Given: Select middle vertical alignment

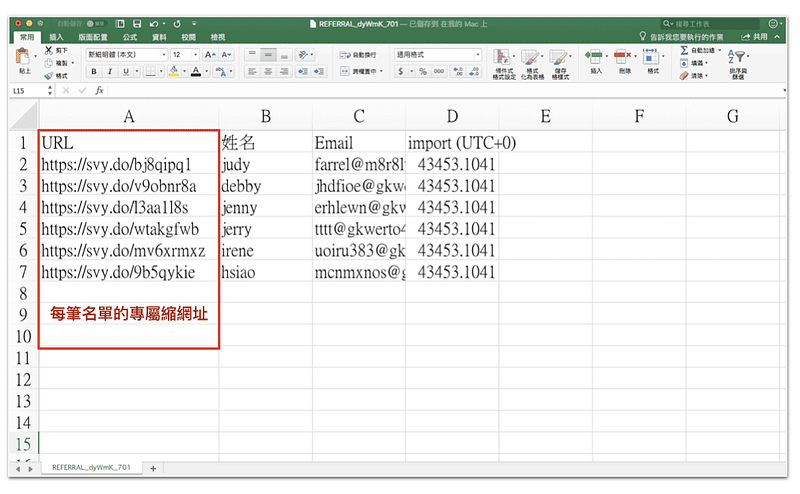Looking at the screenshot, I should [x=268, y=55].
